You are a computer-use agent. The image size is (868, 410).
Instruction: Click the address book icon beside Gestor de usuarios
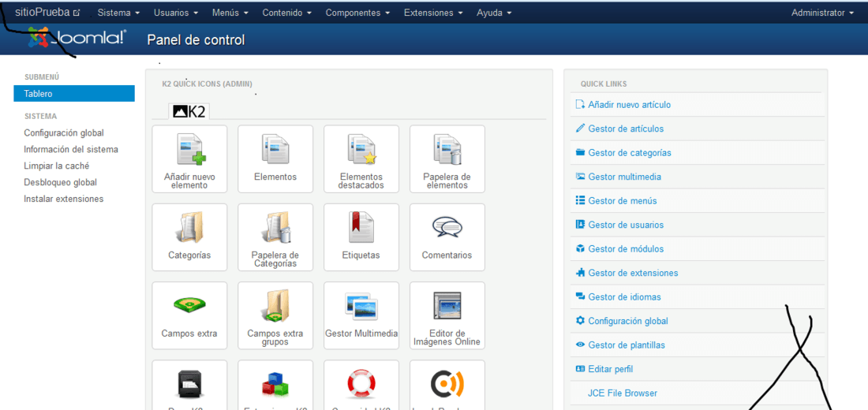[580, 225]
